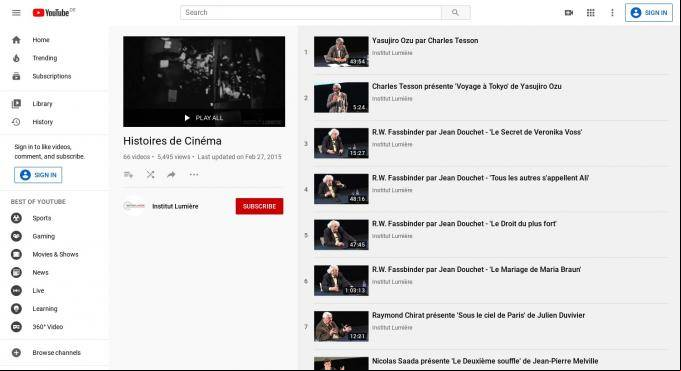Open the settings three-dot menu in header

pos(612,13)
